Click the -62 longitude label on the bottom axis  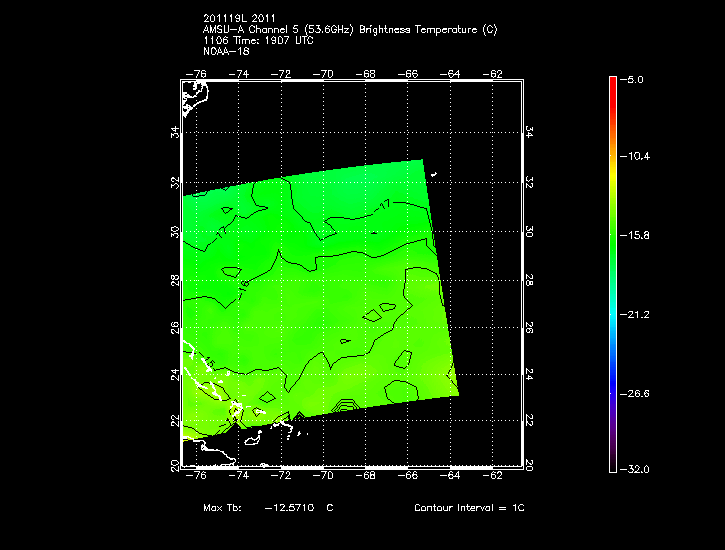point(494,477)
